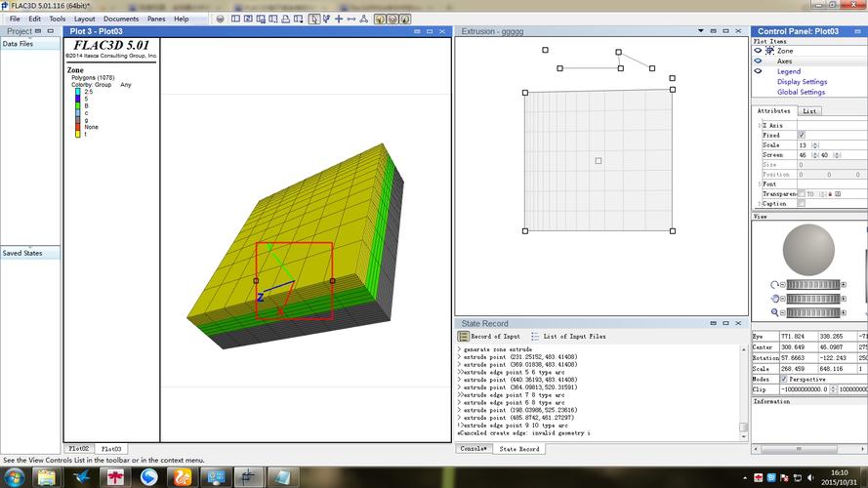The width and height of the screenshot is (868, 488).
Task: Expand the Font attribute row
Action: click(x=759, y=183)
